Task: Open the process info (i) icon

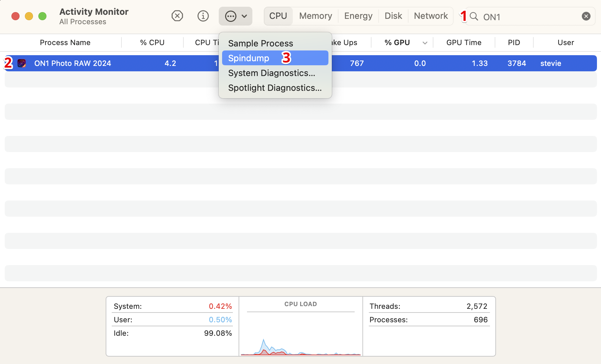Action: tap(203, 16)
